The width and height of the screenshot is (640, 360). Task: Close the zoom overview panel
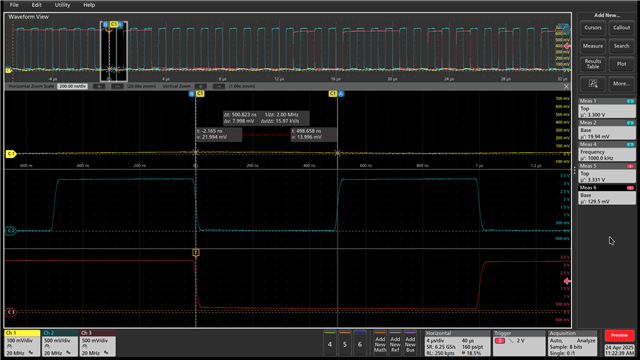[566, 87]
